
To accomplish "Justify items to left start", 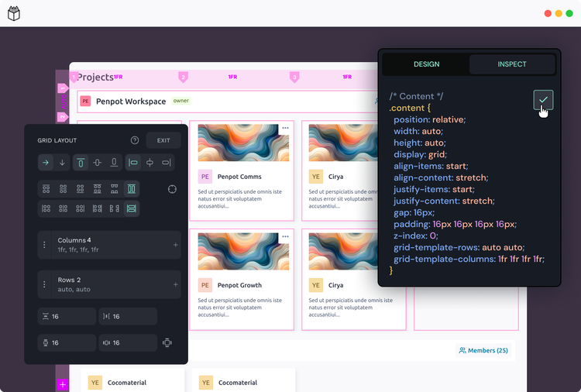I will [x=132, y=163].
